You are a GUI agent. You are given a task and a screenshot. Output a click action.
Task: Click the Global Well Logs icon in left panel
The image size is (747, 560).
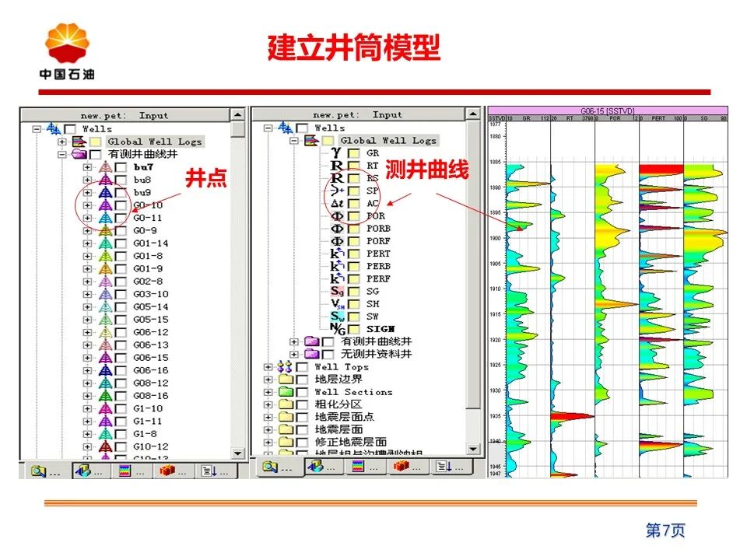coord(79,142)
